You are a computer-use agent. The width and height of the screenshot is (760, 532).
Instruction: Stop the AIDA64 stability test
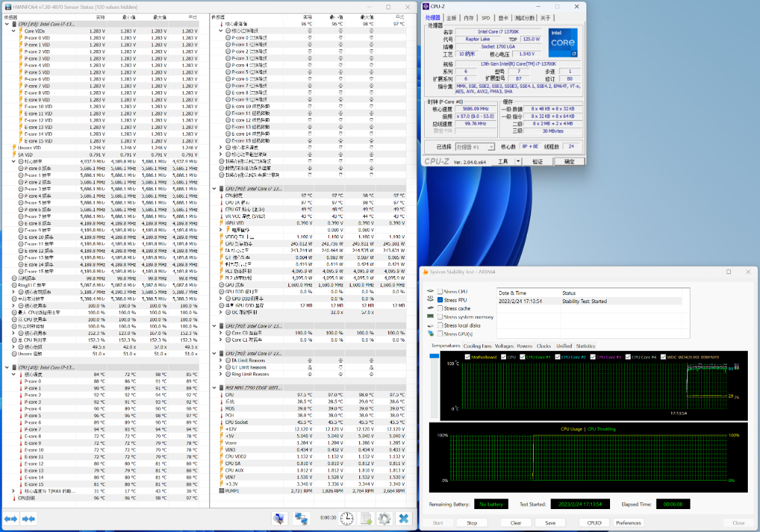[472, 523]
